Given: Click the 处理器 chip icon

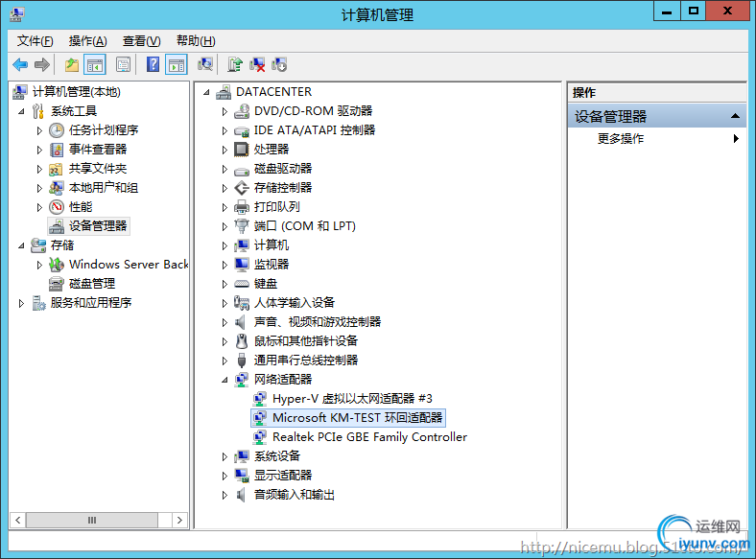Looking at the screenshot, I should (x=242, y=150).
